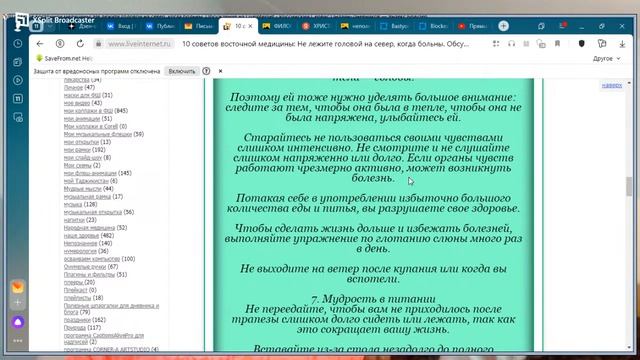Screen dimensions: 640x360
Task: Open the 'мои коллажи в фш (845)' category
Action: coord(96,111)
